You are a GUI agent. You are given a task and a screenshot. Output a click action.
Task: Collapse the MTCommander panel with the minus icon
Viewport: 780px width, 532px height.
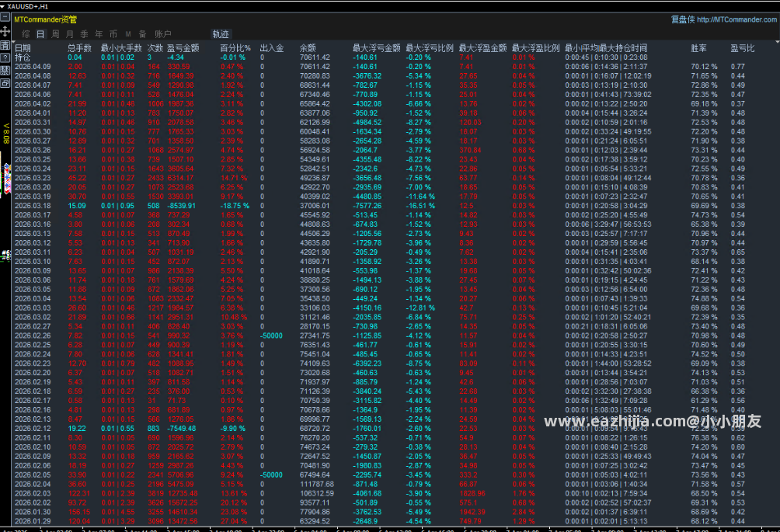[5, 17]
